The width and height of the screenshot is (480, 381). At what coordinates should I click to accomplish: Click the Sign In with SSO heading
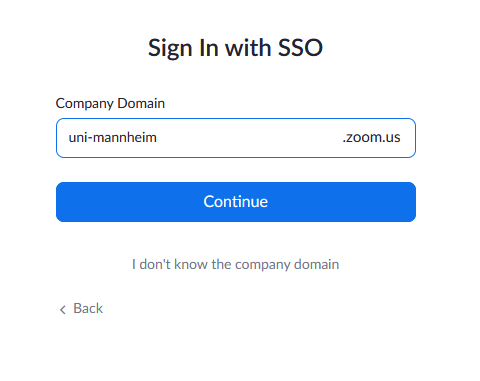[235, 48]
